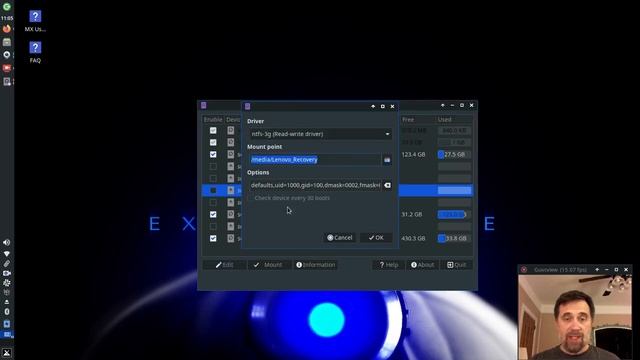Quit the disk manager
This screenshot has width=640, height=360.
(457, 265)
